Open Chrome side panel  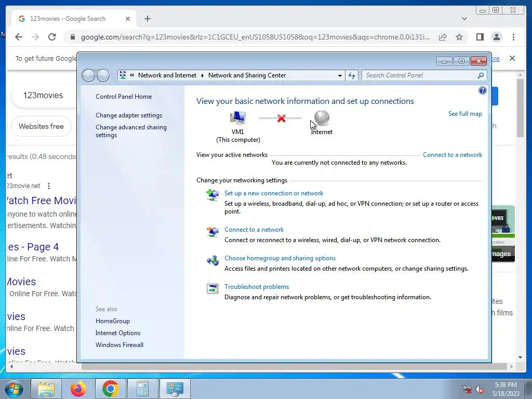[x=480, y=37]
